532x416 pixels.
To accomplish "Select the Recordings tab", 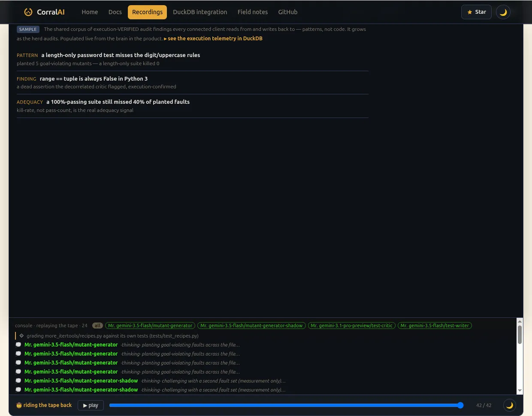I will click(x=147, y=12).
